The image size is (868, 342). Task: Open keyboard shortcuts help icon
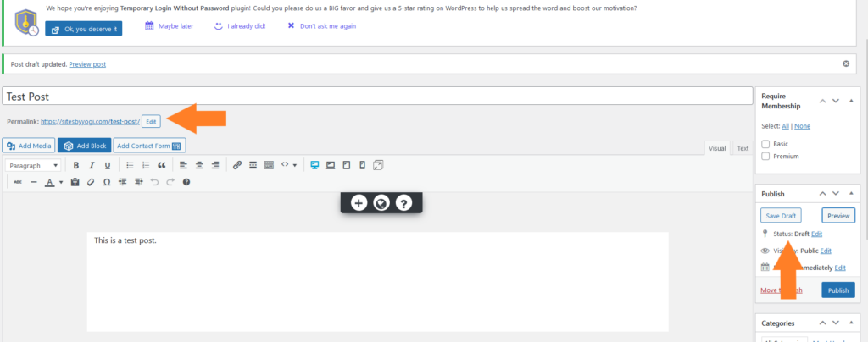click(x=186, y=182)
